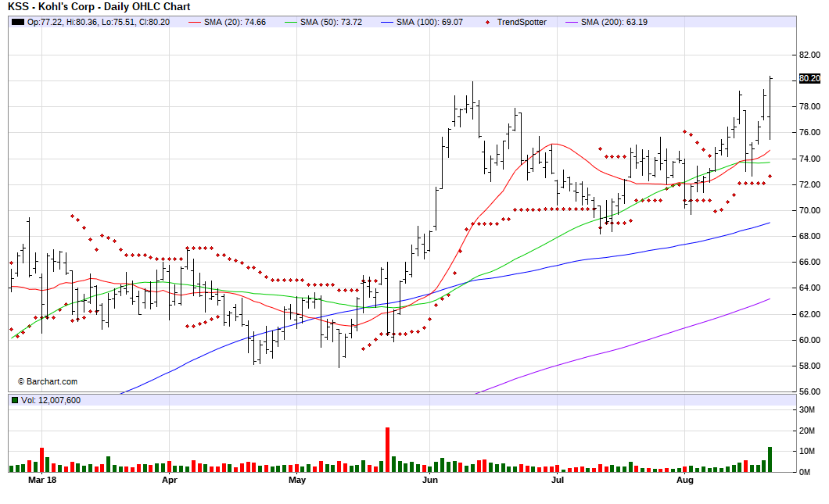The image size is (829, 504).
Task: Click the 76.00 price axis label
Action: pyautogui.click(x=809, y=133)
